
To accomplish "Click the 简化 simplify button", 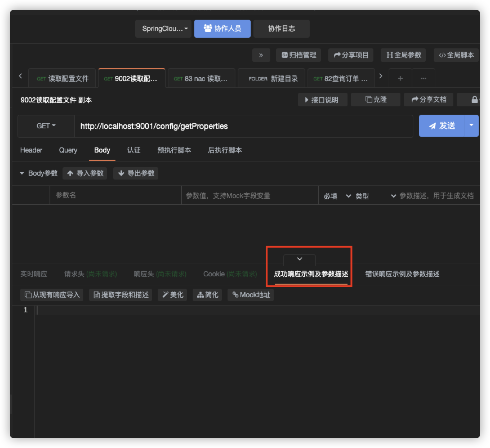I will pos(207,295).
